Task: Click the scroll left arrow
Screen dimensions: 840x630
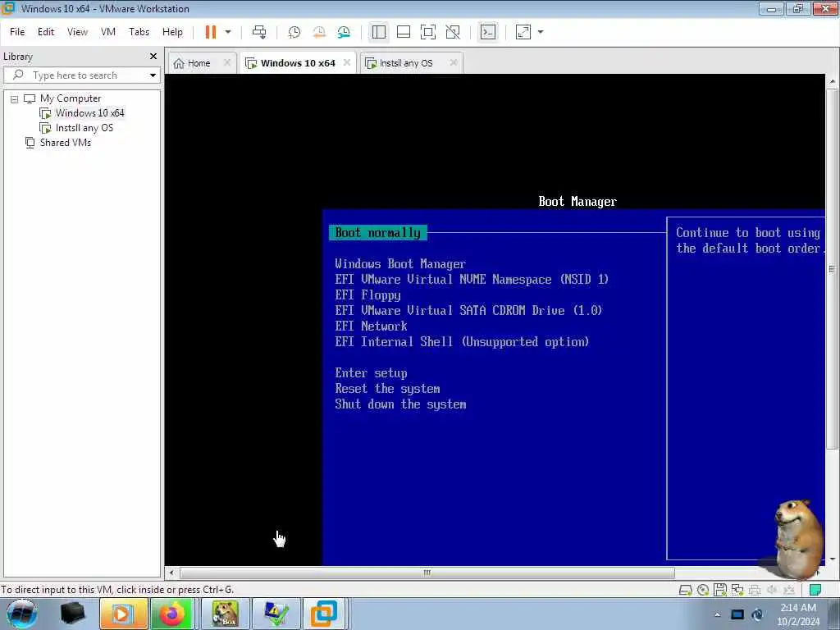Action: [171, 573]
